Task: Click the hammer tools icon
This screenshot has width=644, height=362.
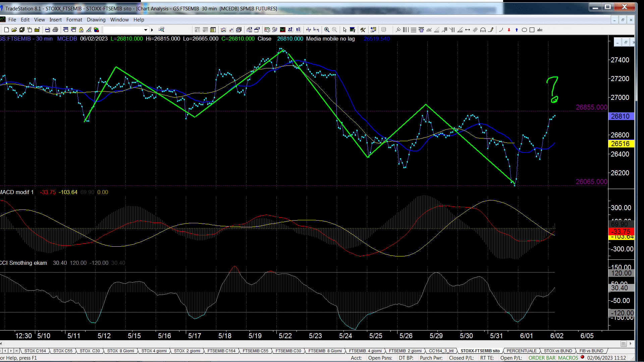Action: (x=363, y=30)
